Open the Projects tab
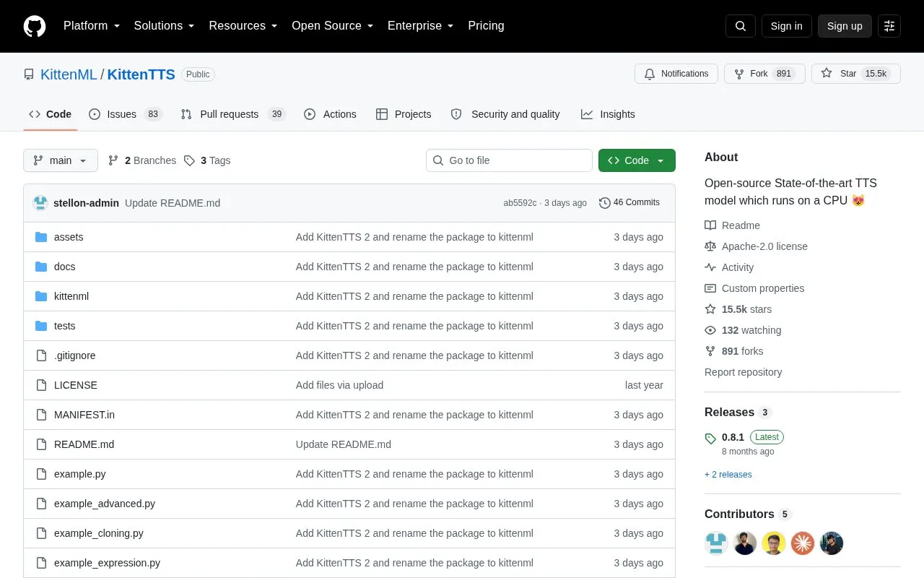The height and width of the screenshot is (578, 924). [404, 114]
